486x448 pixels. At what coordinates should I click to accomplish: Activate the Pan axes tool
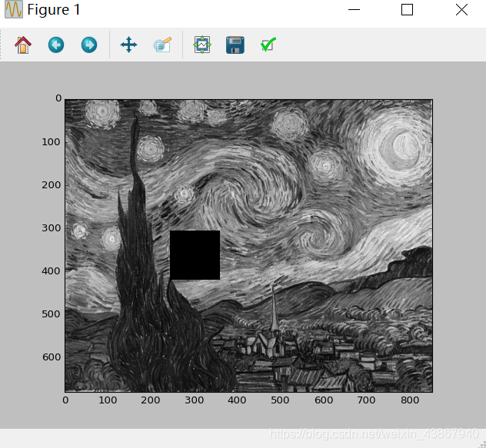128,45
